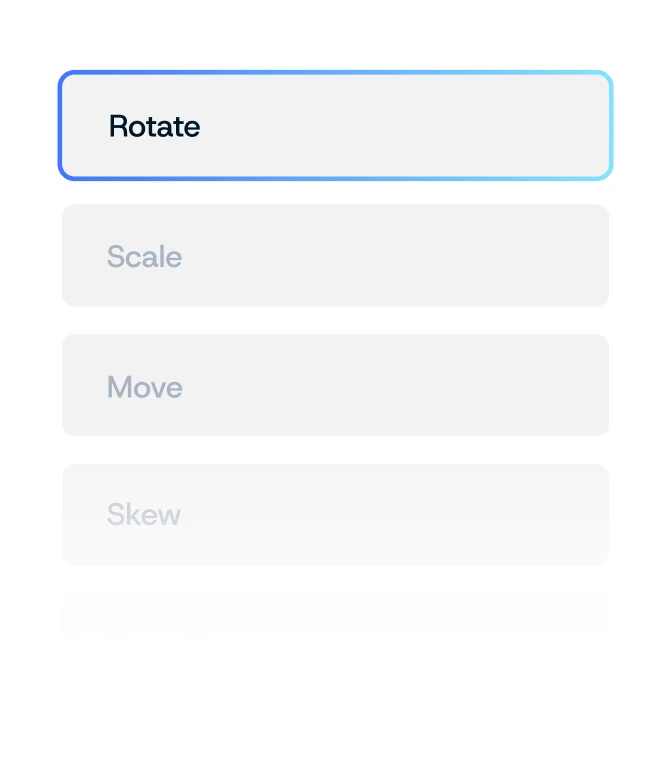Open the third transform option, Move
Viewport: 672px width, 771px height.
[335, 386]
